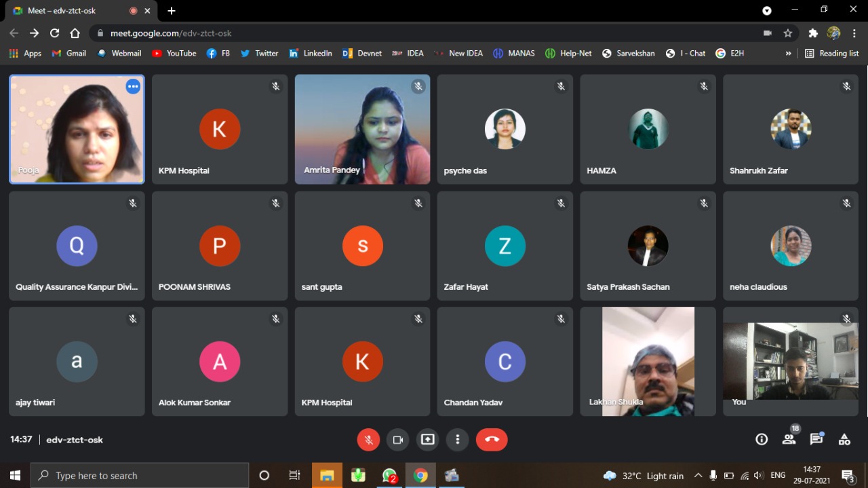Expand the hidden bookmarks chevron

[x=788, y=54]
